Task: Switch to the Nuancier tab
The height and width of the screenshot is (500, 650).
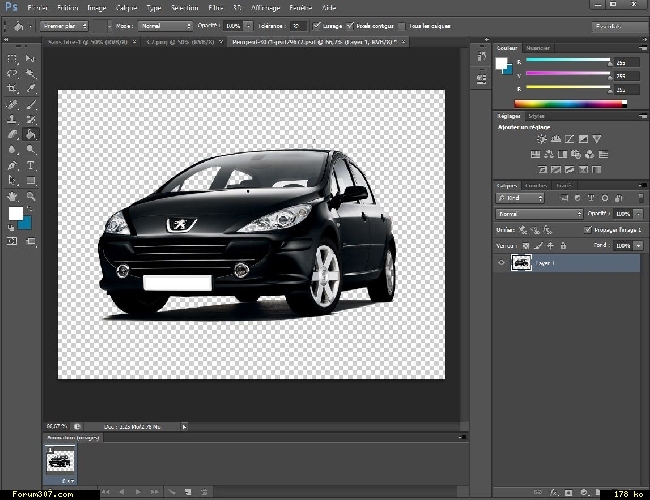Action: pos(538,48)
